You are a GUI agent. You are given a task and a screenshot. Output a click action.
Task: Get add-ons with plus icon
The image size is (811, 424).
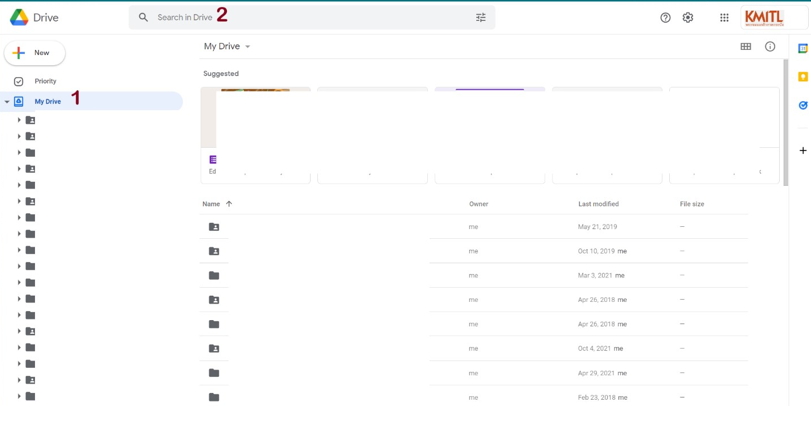point(802,151)
